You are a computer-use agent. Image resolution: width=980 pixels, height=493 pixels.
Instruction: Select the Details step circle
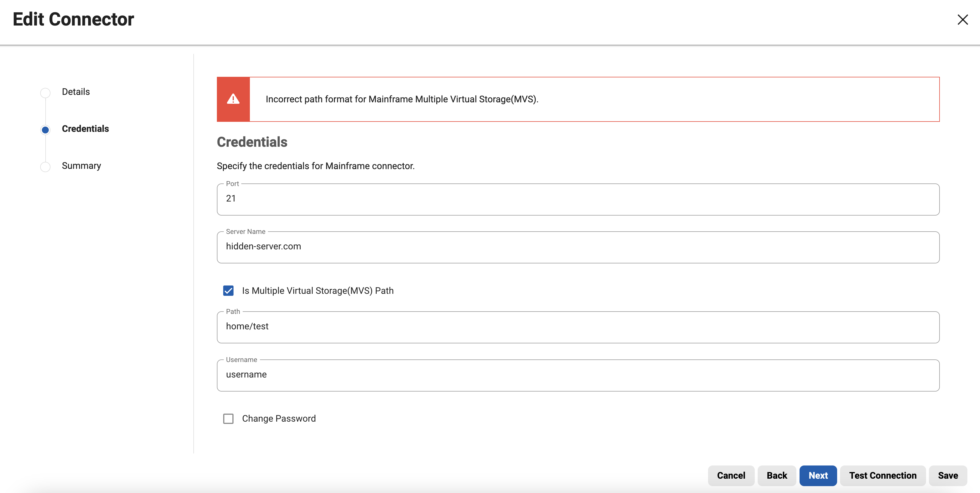[45, 92]
